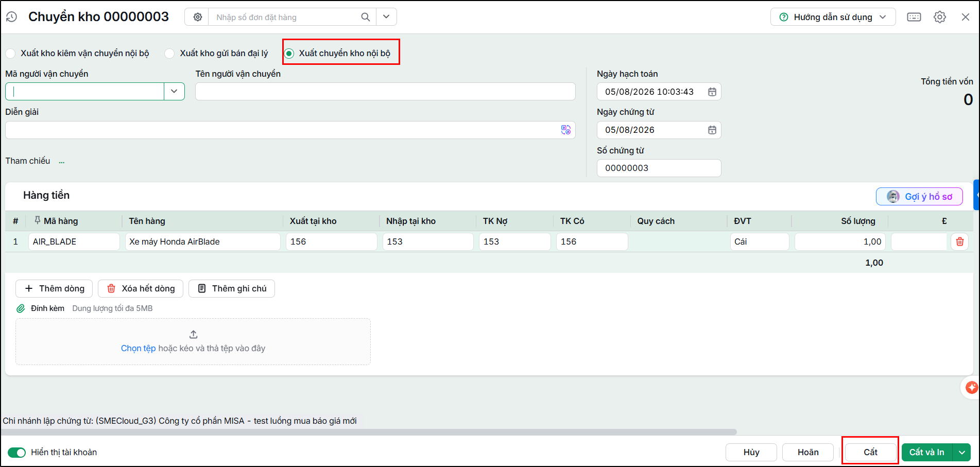Expand the blue side panel tab
The height and width of the screenshot is (467, 980).
pos(976,195)
